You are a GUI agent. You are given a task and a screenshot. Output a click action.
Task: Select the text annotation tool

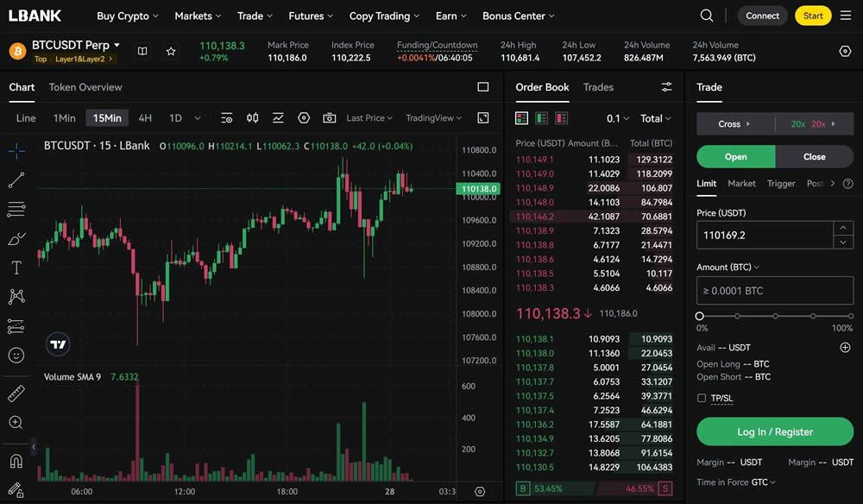point(16,268)
